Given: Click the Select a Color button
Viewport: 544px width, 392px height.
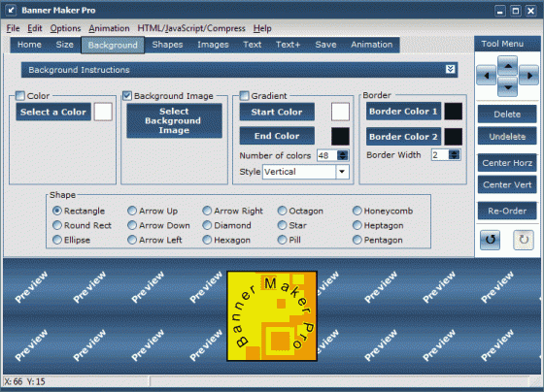Looking at the screenshot, I should (x=53, y=112).
